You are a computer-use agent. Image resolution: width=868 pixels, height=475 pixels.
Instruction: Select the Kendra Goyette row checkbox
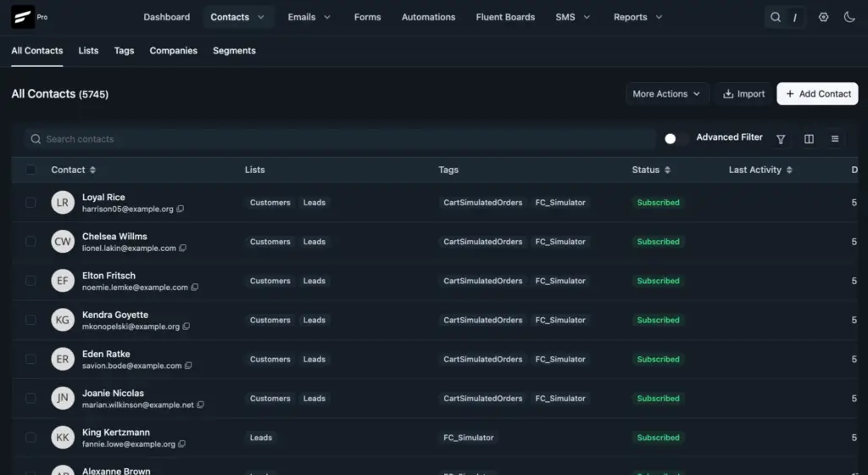tap(31, 320)
